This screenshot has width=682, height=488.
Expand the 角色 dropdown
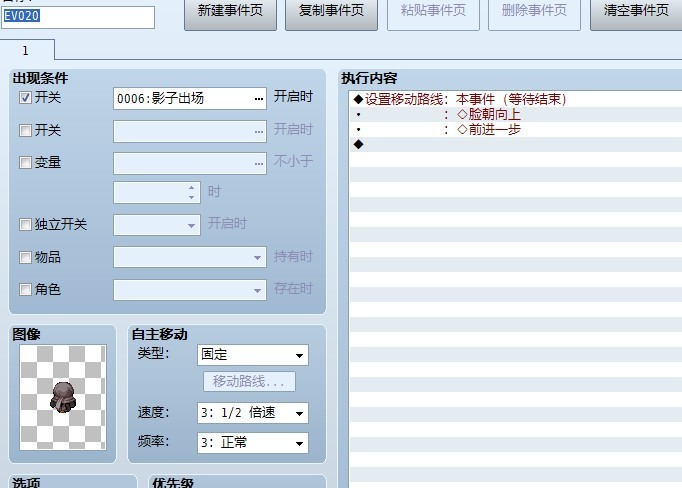click(257, 290)
